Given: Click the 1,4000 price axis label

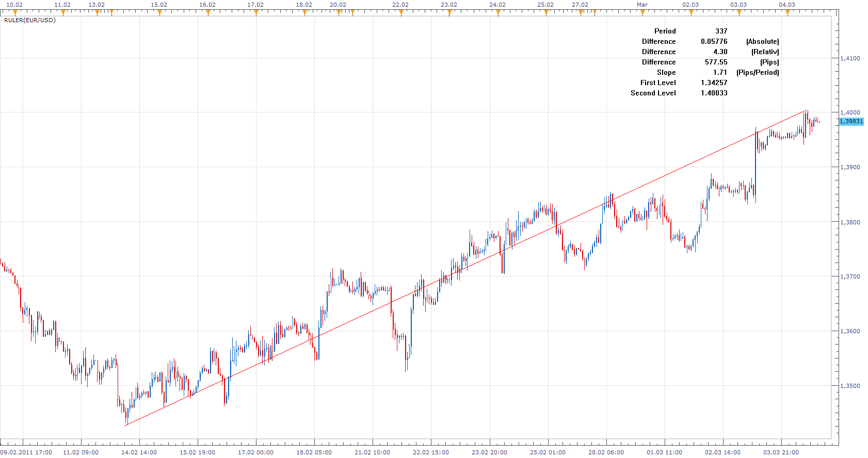Looking at the screenshot, I should (x=850, y=112).
